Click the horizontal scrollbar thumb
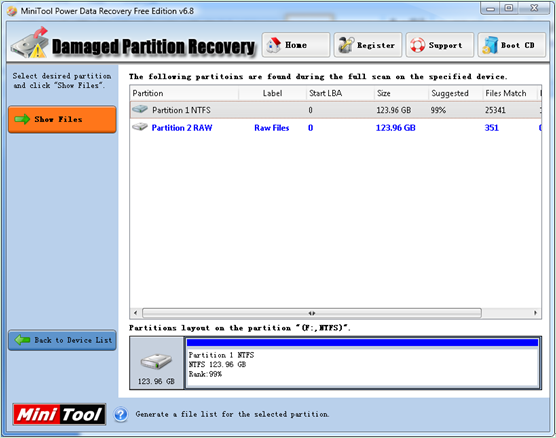Image resolution: width=556 pixels, height=438 pixels. pyautogui.click(x=312, y=313)
